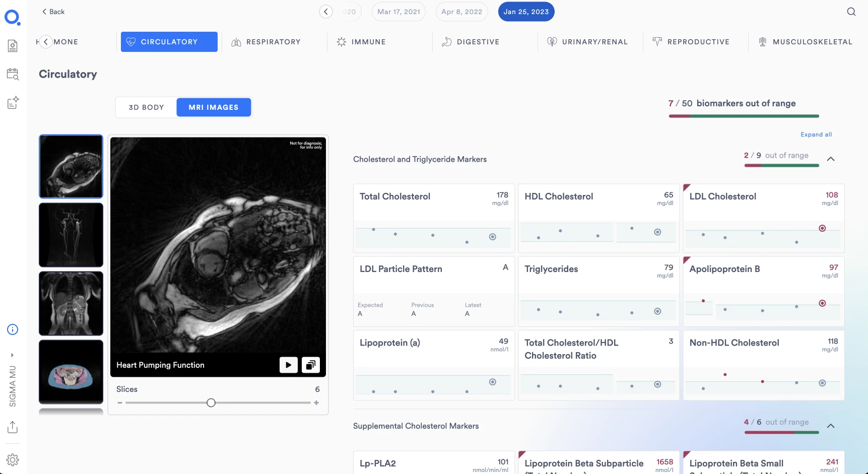868x474 pixels.
Task: Open the LDL Particle Pattern card
Action: pyautogui.click(x=434, y=291)
